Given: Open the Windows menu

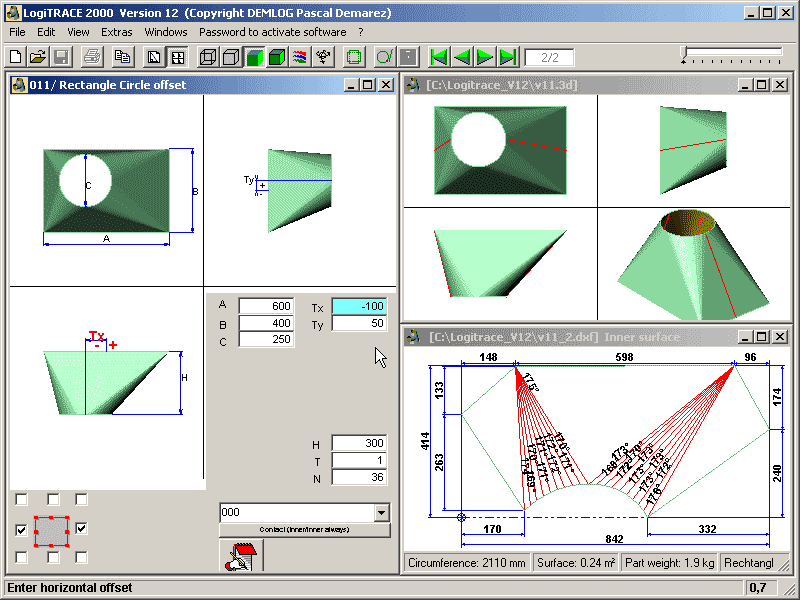Looking at the screenshot, I should click(166, 32).
